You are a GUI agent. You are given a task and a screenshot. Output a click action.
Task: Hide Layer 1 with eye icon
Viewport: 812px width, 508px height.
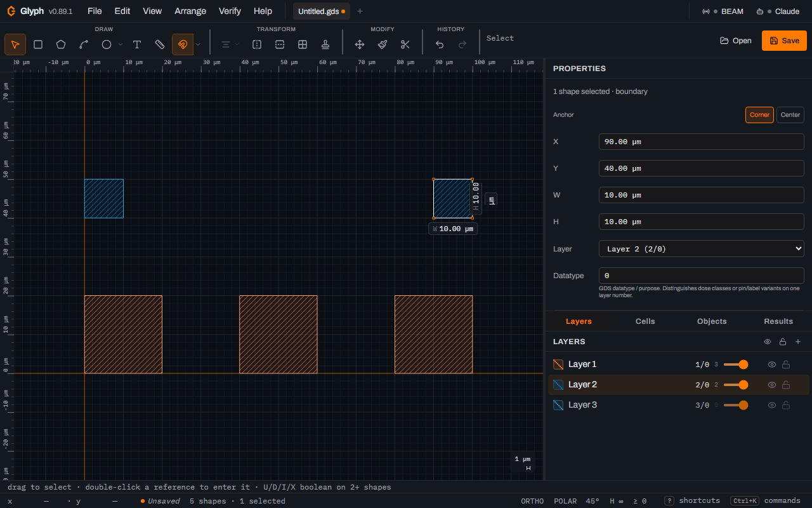[x=772, y=364]
